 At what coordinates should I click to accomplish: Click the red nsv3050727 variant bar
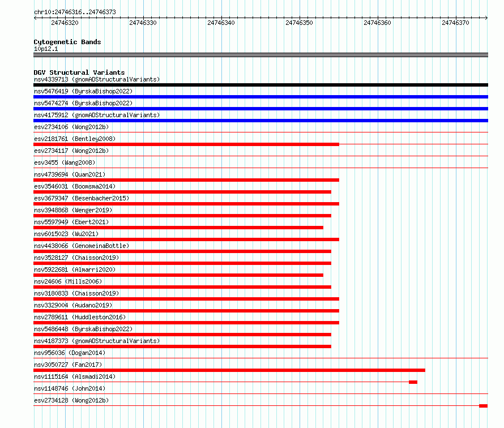pyautogui.click(x=229, y=370)
